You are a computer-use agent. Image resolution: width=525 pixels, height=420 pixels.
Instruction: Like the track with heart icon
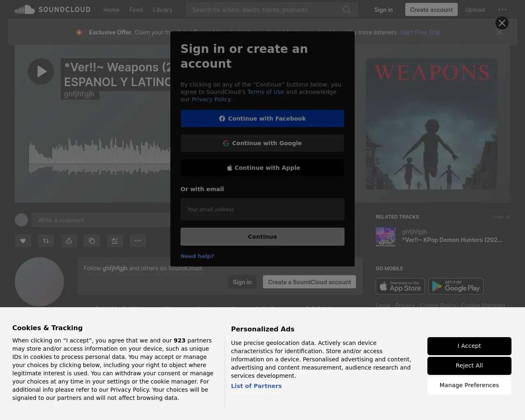pos(23,241)
